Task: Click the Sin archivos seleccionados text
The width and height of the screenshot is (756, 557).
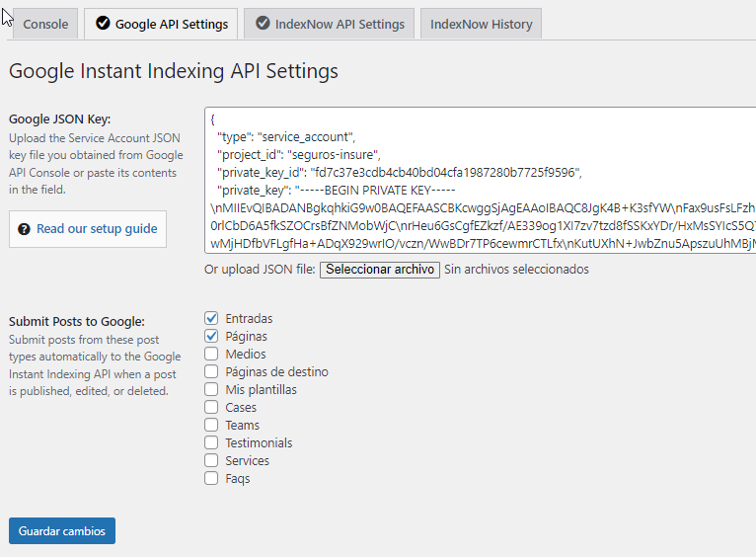Action: 516,270
